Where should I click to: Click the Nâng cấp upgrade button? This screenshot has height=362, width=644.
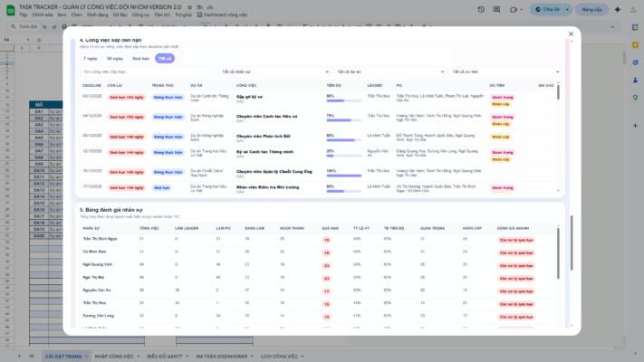click(x=591, y=9)
